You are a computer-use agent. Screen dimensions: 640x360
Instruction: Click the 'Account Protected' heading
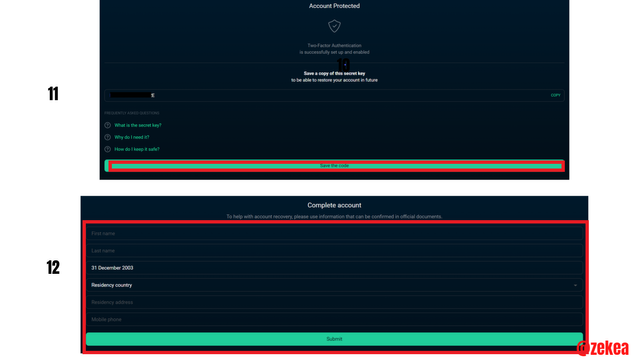point(334,6)
